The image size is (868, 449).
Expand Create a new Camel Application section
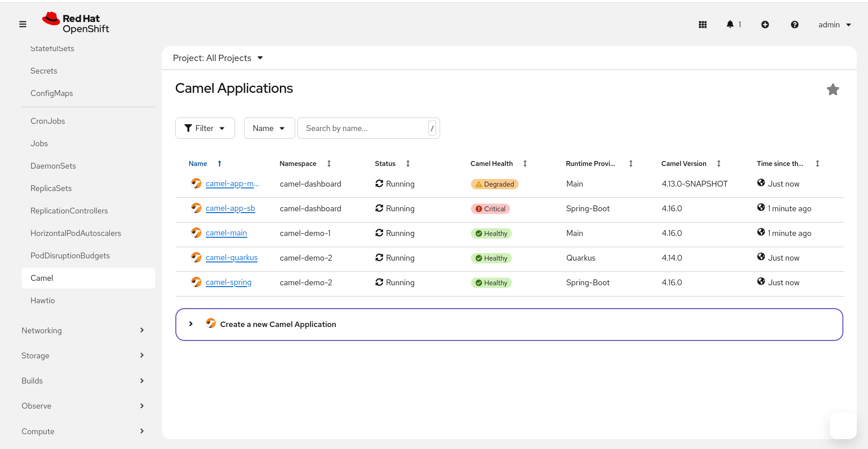[191, 324]
